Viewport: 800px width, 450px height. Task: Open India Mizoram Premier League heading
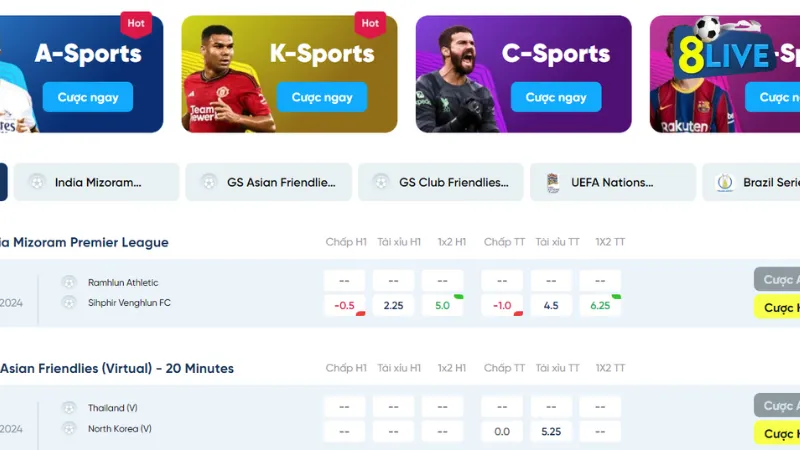coord(85,242)
